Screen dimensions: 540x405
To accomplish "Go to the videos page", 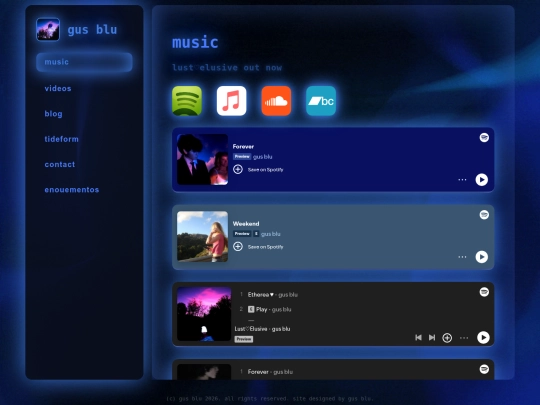I will (58, 89).
